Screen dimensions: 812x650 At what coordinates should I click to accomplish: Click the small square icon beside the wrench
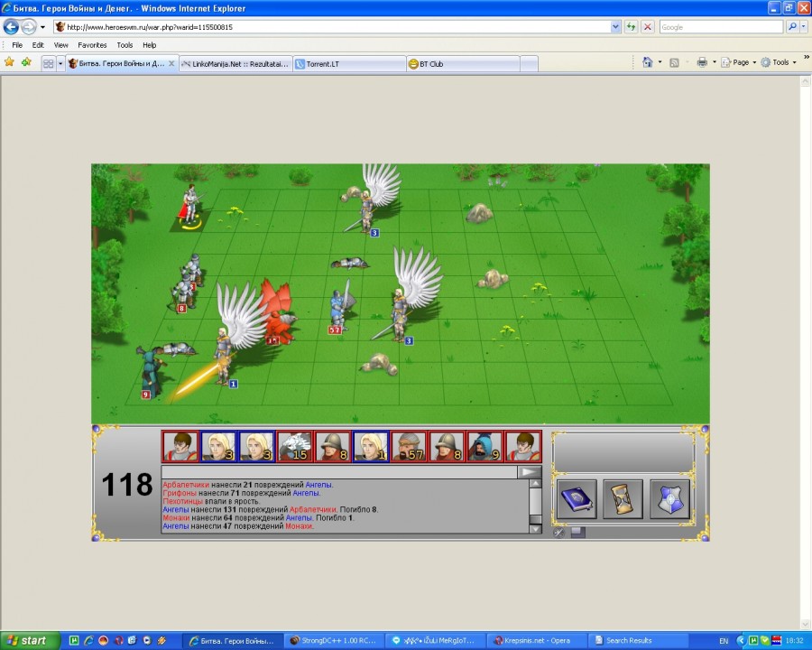pos(578,532)
